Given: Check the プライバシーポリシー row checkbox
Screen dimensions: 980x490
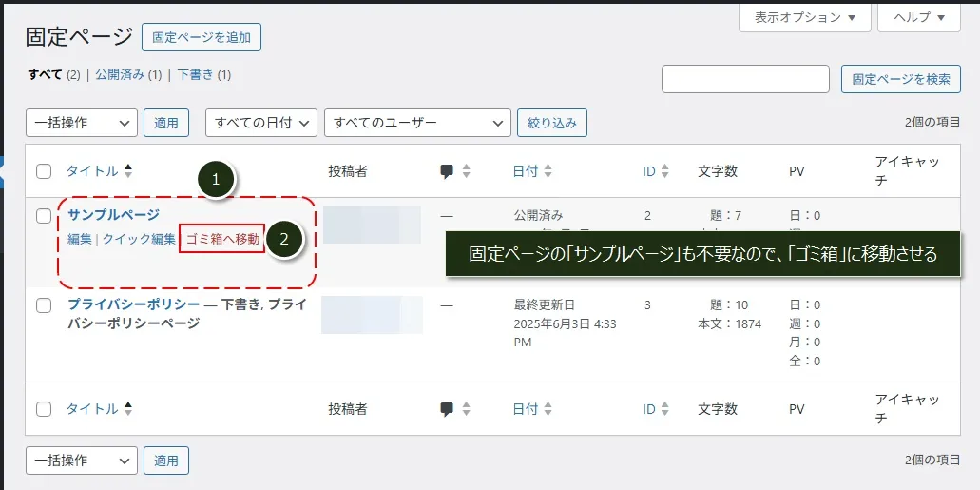Looking at the screenshot, I should [x=44, y=305].
